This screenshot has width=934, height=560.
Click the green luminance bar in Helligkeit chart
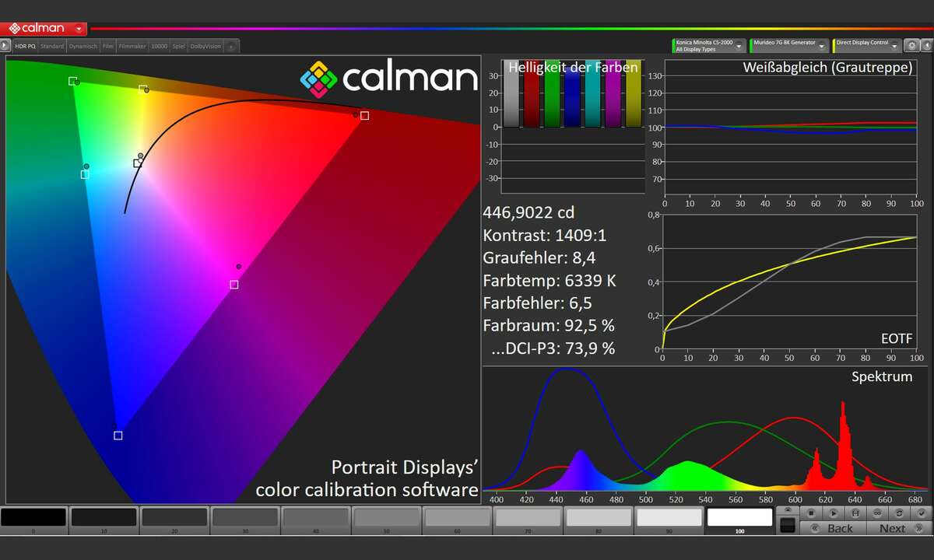click(551, 93)
